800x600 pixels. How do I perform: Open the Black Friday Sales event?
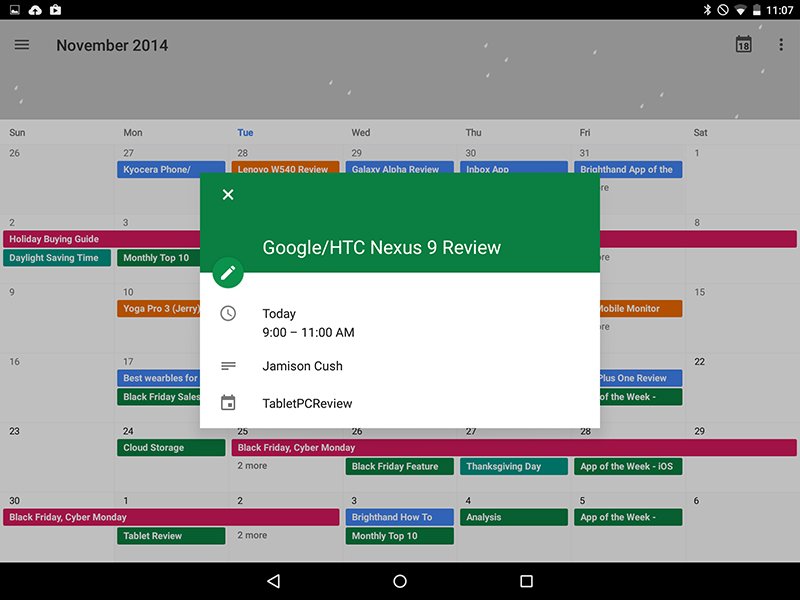(159, 397)
